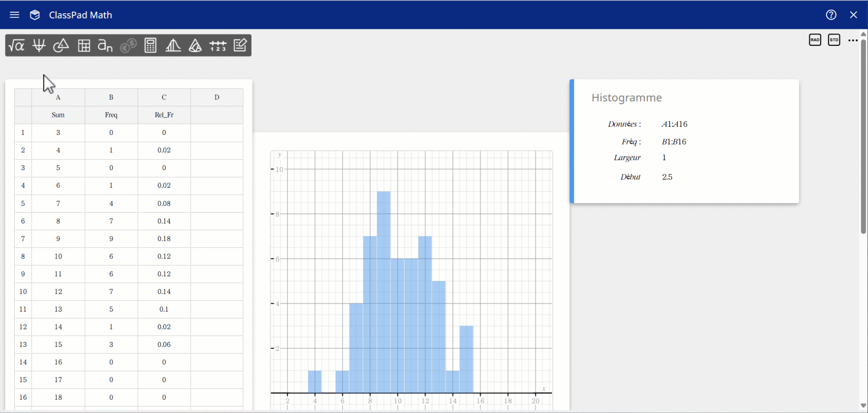Open the help question mark icon
This screenshot has width=868, height=413.
[x=831, y=15]
